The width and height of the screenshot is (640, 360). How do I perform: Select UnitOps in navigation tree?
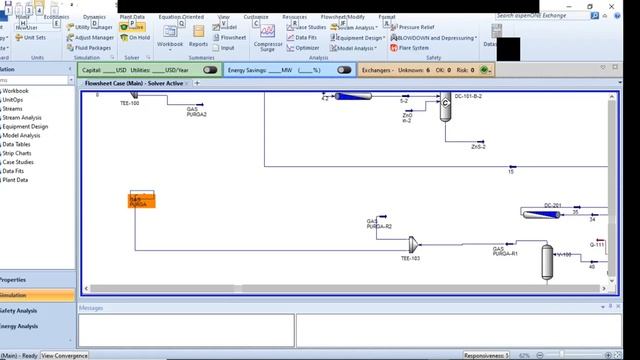click(13, 100)
